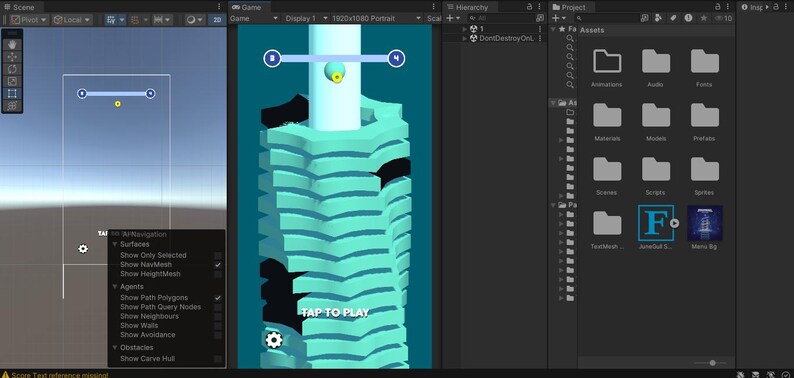Open Project panel more options menu
The width and height of the screenshot is (794, 378).
click(728, 7)
